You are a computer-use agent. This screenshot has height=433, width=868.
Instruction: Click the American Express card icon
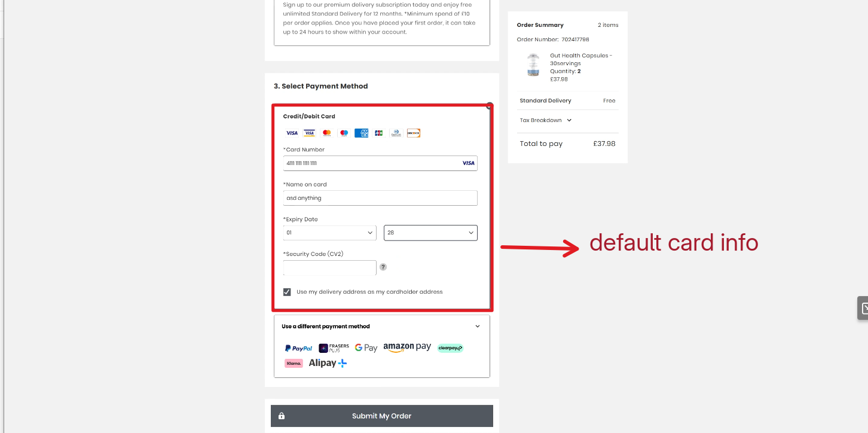(x=361, y=133)
